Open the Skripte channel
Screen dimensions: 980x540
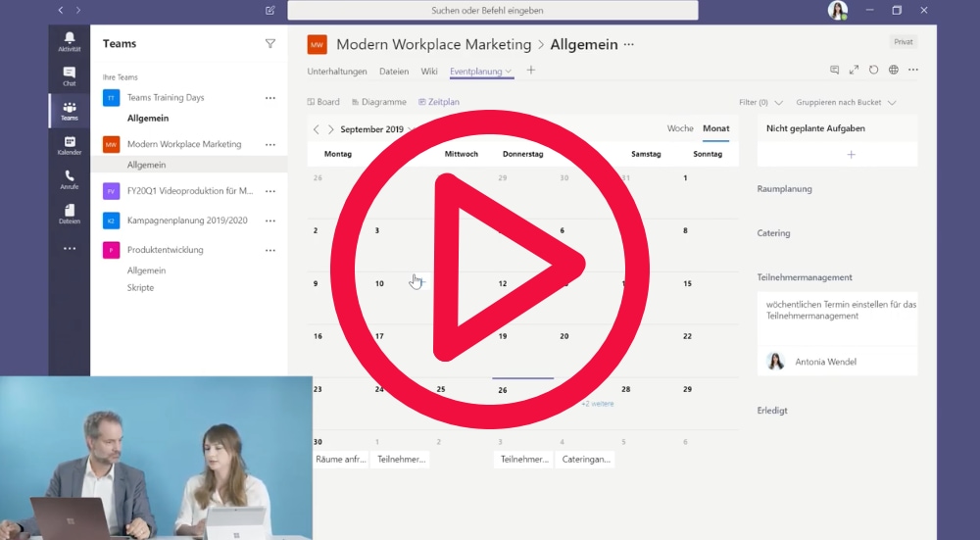tap(140, 288)
